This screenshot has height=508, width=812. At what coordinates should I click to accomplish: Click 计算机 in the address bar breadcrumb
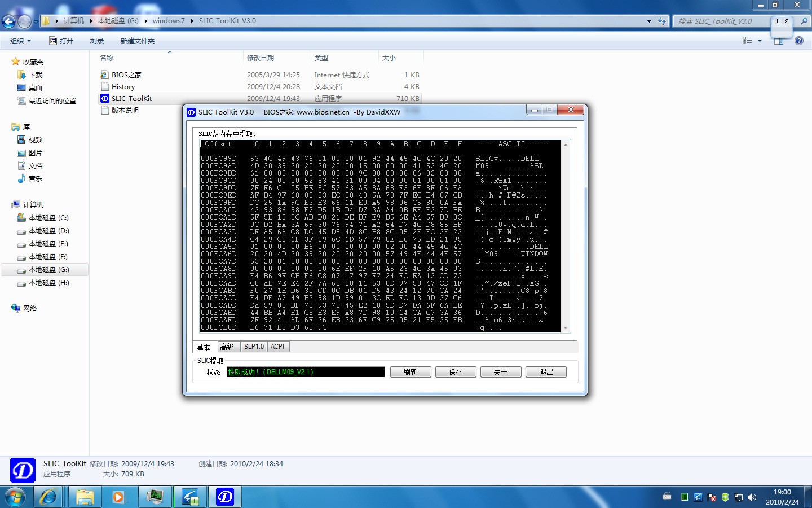[x=74, y=21]
